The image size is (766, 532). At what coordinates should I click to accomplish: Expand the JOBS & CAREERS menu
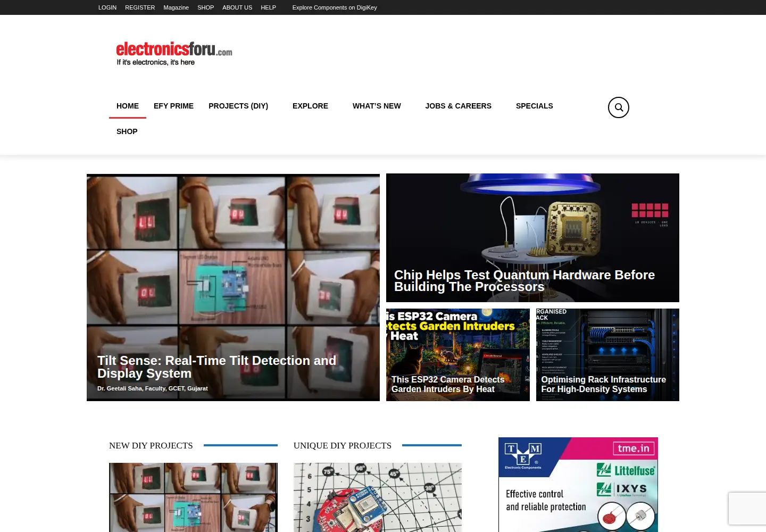[458, 106]
